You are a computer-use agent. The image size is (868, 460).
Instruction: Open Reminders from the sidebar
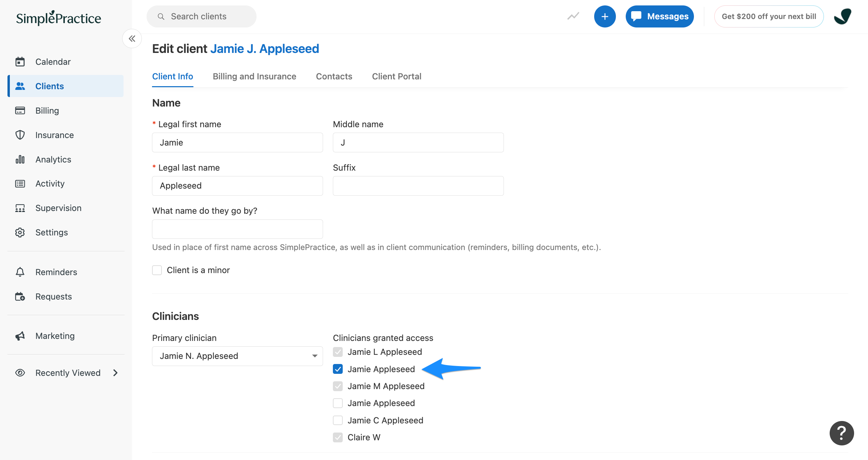56,272
